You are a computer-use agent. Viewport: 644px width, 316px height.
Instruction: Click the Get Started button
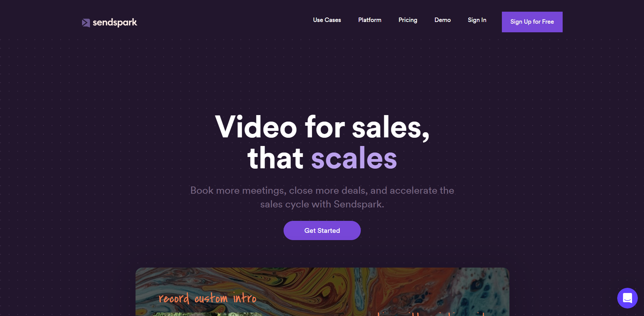[322, 230]
